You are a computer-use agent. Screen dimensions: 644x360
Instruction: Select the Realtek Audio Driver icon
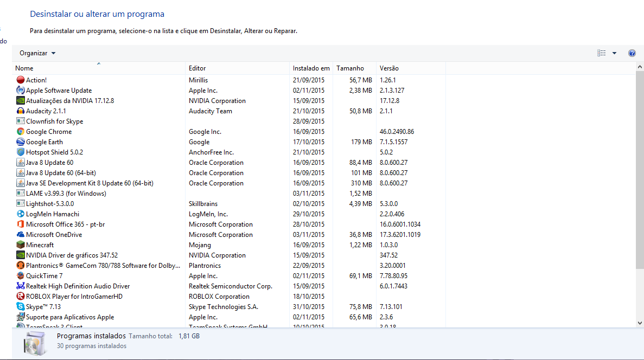(x=20, y=286)
